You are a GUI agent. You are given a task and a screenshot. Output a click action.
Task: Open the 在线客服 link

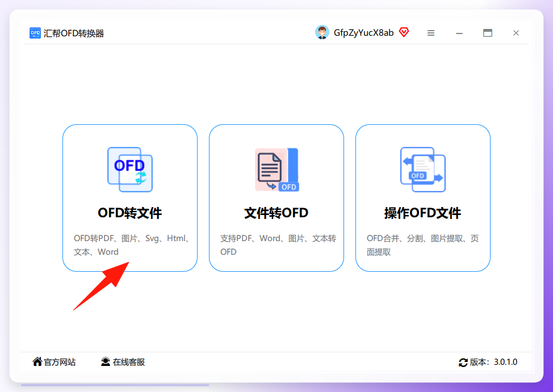(129, 362)
